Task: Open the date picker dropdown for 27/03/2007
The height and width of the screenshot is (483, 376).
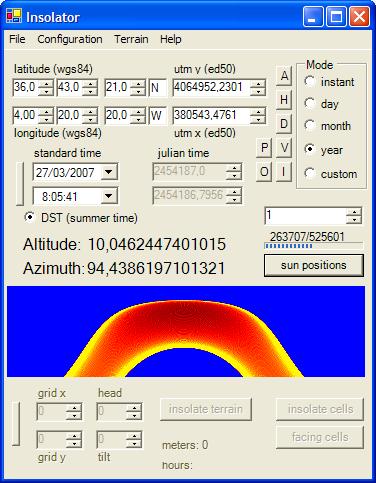Action: (x=108, y=172)
